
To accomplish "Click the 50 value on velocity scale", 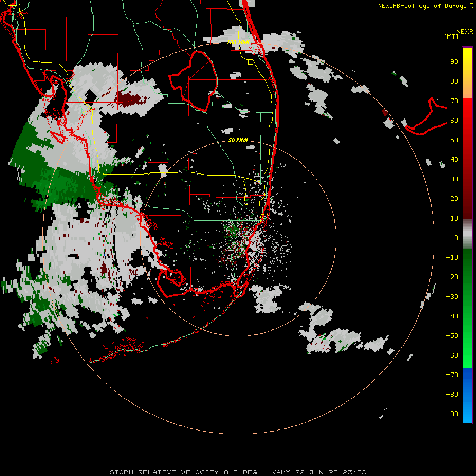I will 454,140.
